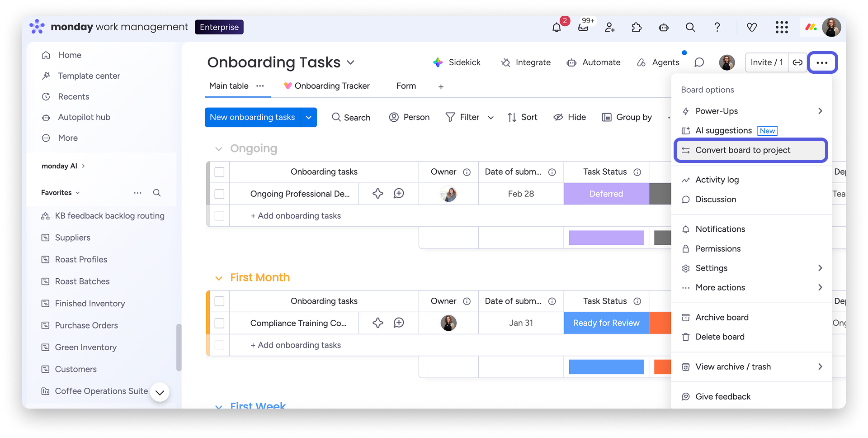
Task: Click the Invite / 1 button
Action: coord(767,62)
